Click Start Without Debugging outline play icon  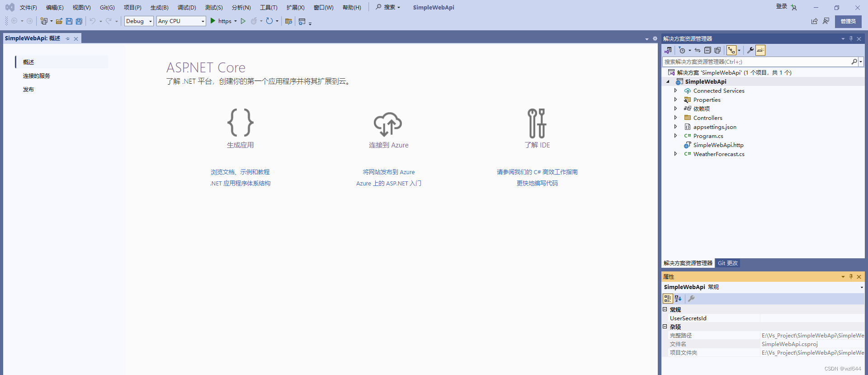point(243,21)
